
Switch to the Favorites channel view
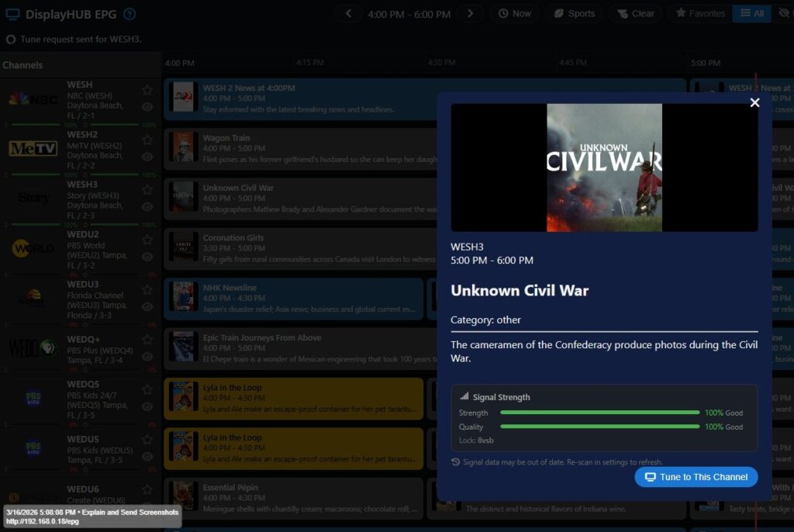point(699,14)
